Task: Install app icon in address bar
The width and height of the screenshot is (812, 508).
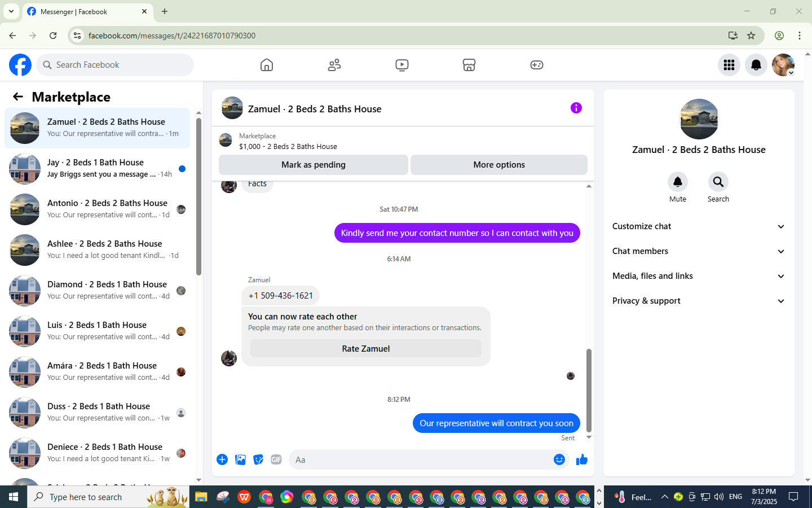Action: (733, 36)
